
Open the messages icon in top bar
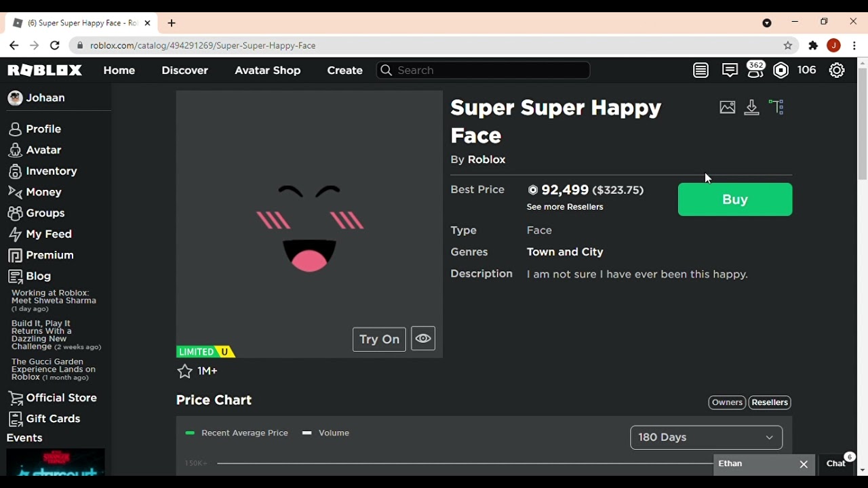tap(730, 70)
